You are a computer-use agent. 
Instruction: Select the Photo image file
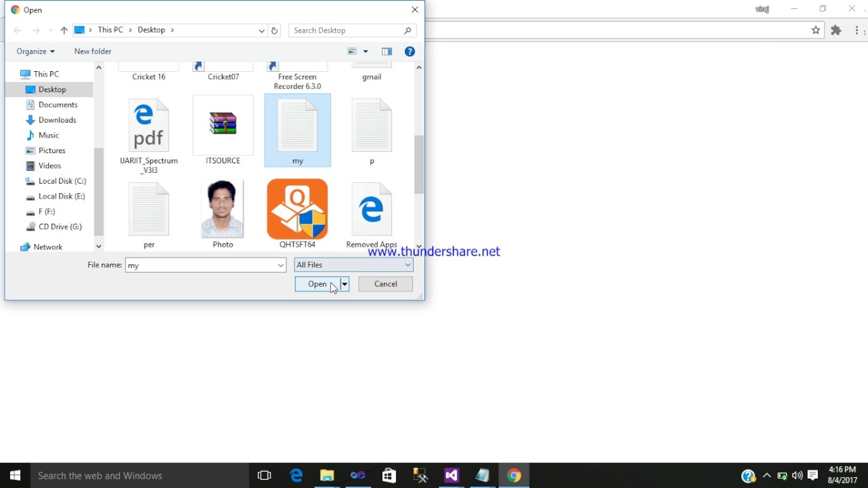[223, 215]
